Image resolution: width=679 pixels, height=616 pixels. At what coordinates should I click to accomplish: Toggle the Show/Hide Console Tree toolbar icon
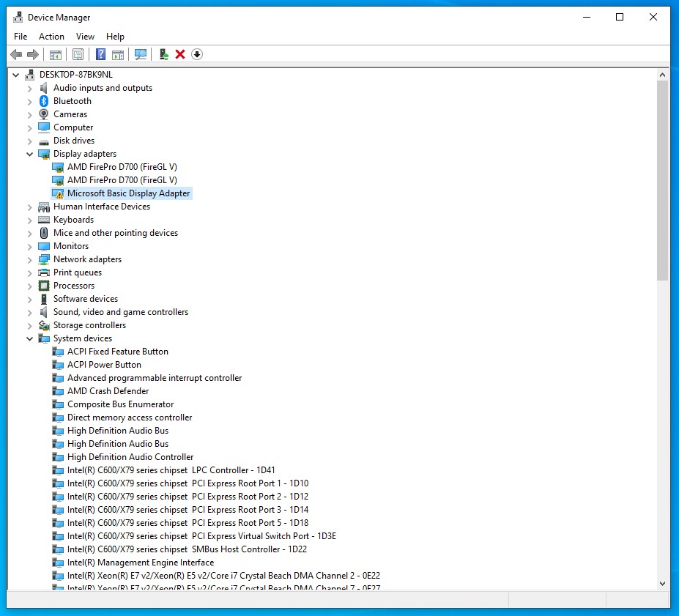tap(56, 54)
